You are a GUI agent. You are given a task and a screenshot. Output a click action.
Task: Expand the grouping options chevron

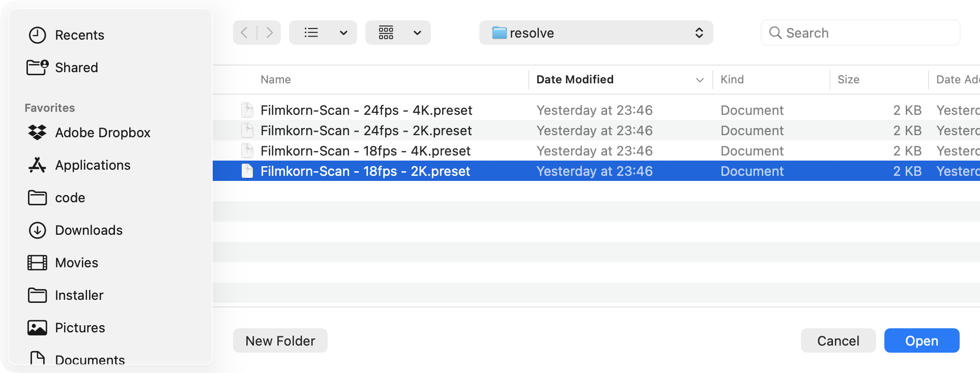pos(417,33)
